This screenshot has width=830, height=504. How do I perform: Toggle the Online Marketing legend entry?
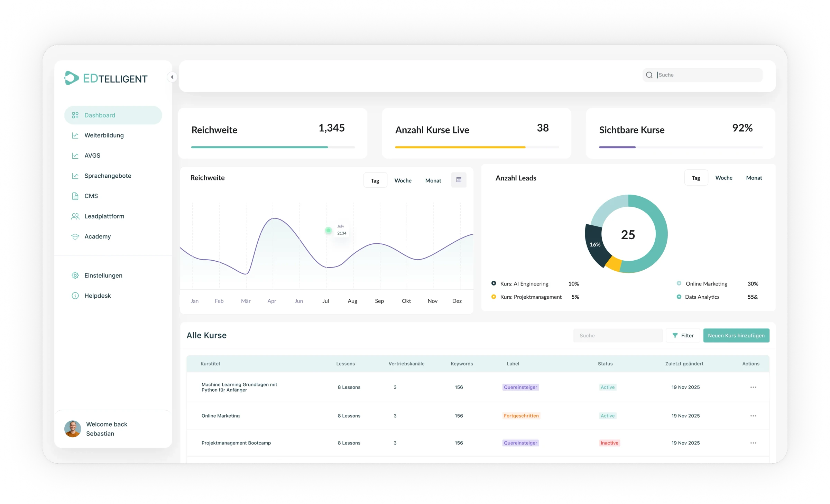tap(706, 283)
